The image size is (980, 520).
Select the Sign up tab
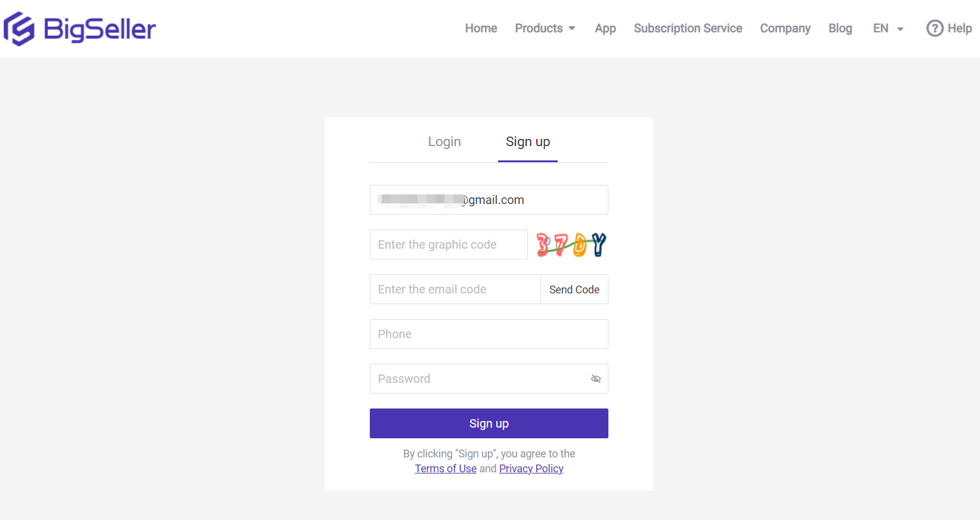pos(527,141)
